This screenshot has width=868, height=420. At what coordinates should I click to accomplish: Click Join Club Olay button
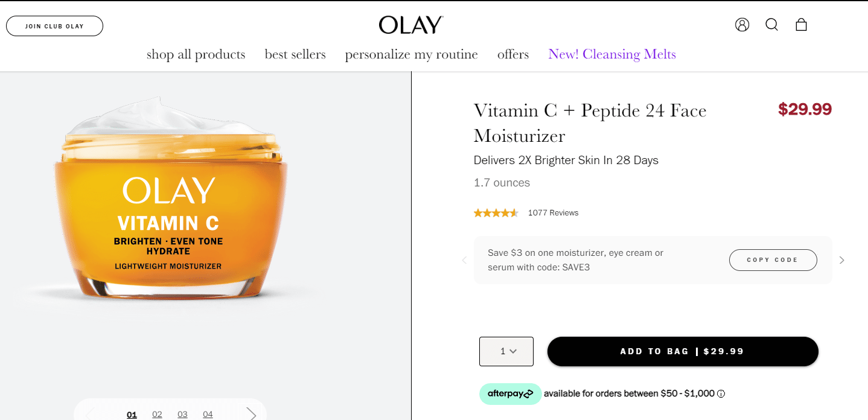54,26
